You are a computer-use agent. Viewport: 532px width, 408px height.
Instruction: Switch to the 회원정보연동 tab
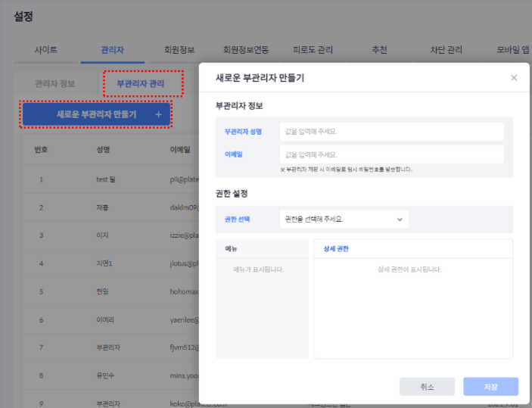click(x=246, y=50)
